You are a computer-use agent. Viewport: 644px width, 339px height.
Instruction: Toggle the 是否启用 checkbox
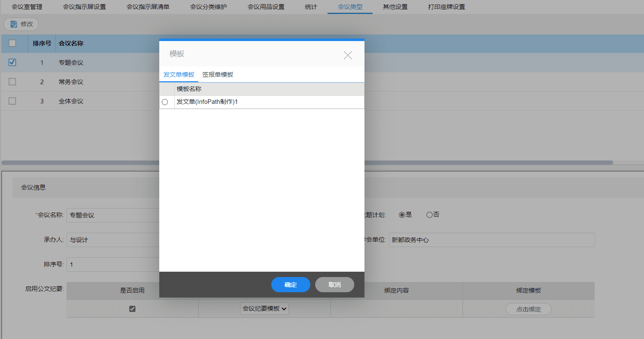click(132, 309)
